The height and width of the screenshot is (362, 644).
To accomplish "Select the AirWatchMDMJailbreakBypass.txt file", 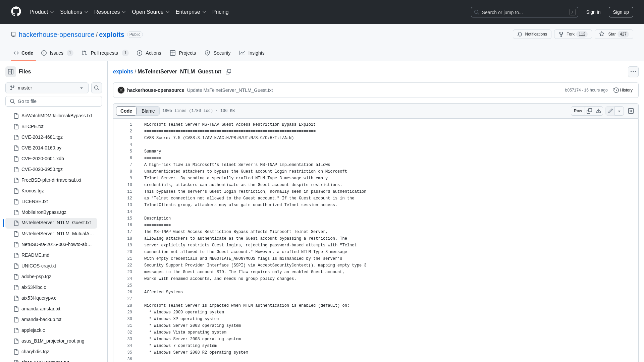I will pos(57,116).
